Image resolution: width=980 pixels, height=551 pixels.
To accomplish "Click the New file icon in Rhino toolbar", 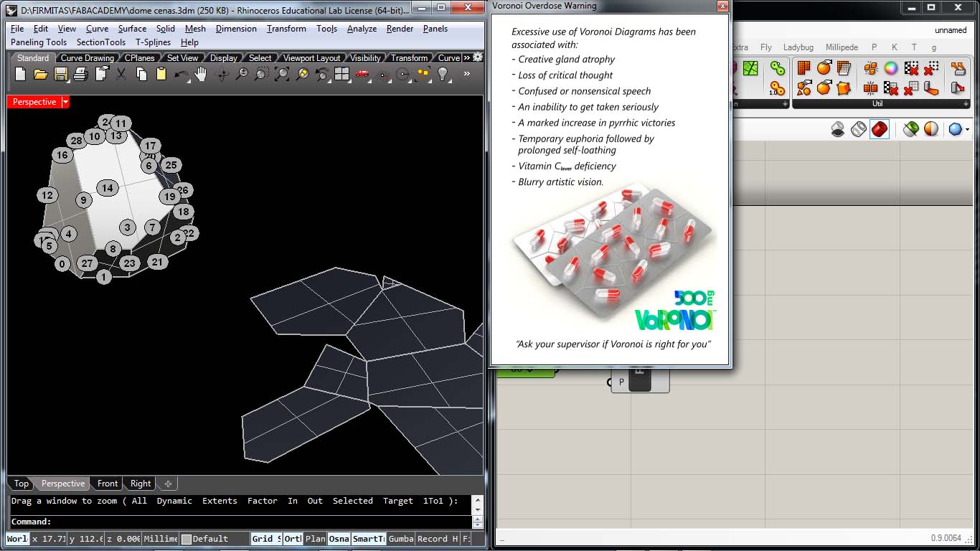I will (20, 74).
